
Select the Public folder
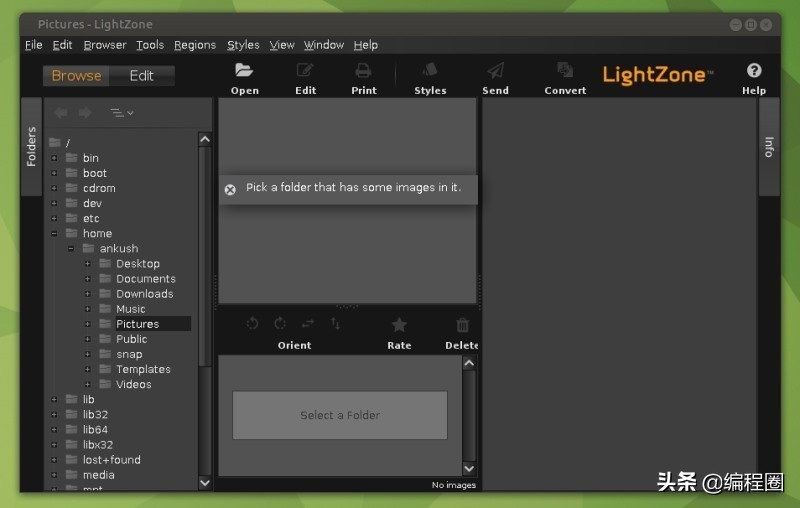coord(132,339)
